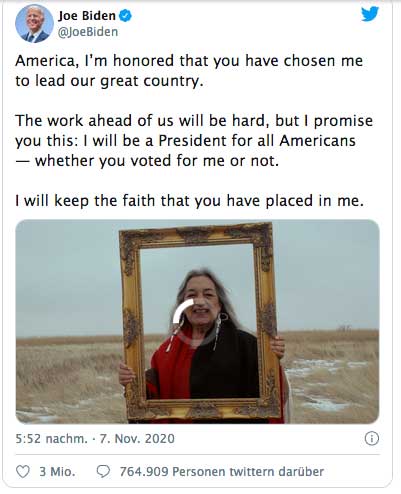Image resolution: width=401 pixels, height=494 pixels.
Task: Open the @JoeBiden handle link
Action: click(x=88, y=32)
